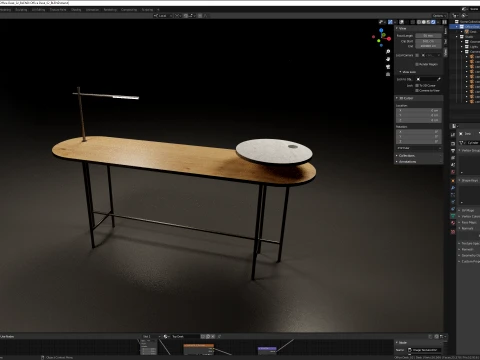This screenshot has width=480, height=360.
Task: Open the Local transform orientation dropdown
Action: (162, 16)
